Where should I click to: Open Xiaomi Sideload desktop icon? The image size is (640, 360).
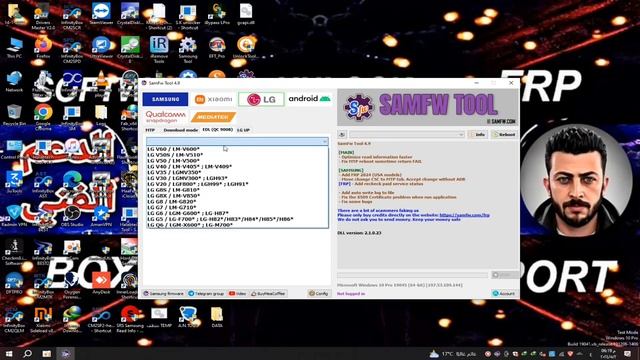43,320
